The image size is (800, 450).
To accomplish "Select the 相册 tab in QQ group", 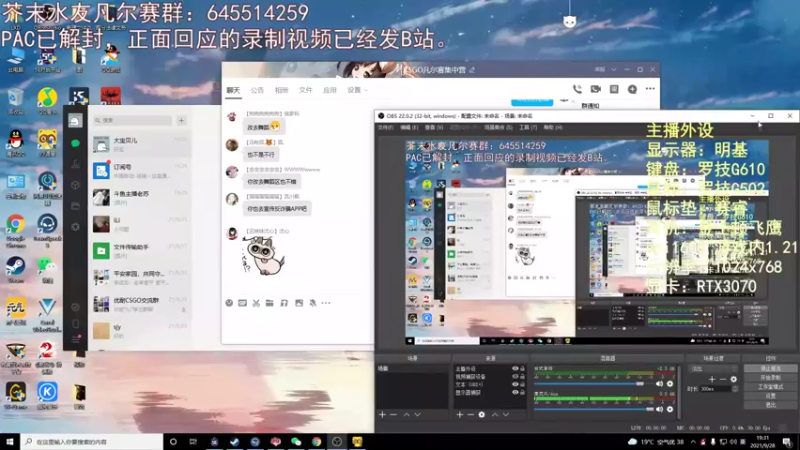I will (281, 90).
